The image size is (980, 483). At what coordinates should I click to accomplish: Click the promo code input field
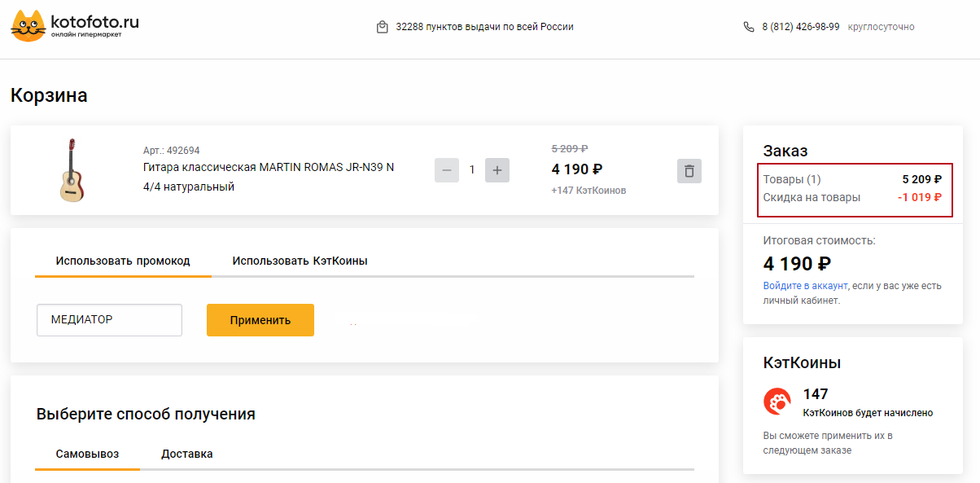click(x=109, y=320)
